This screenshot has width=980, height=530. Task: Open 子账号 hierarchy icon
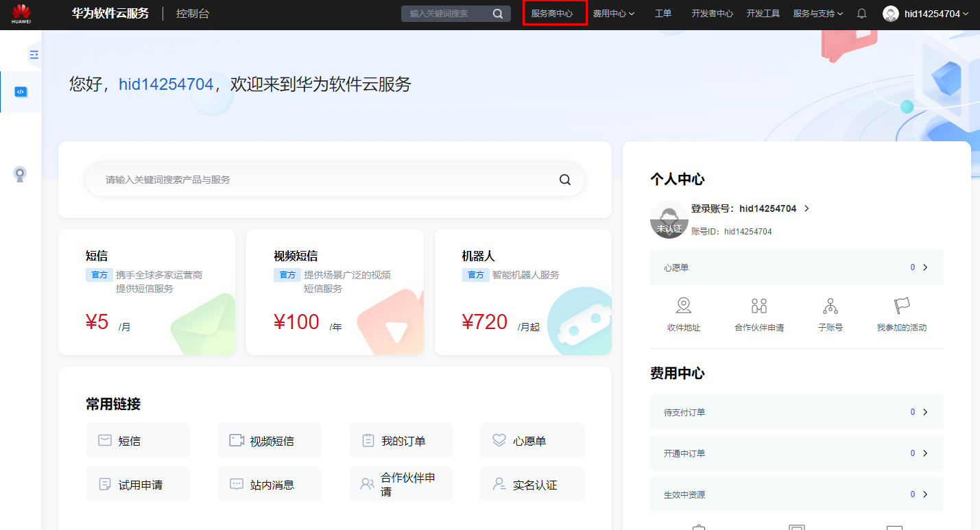click(x=830, y=306)
